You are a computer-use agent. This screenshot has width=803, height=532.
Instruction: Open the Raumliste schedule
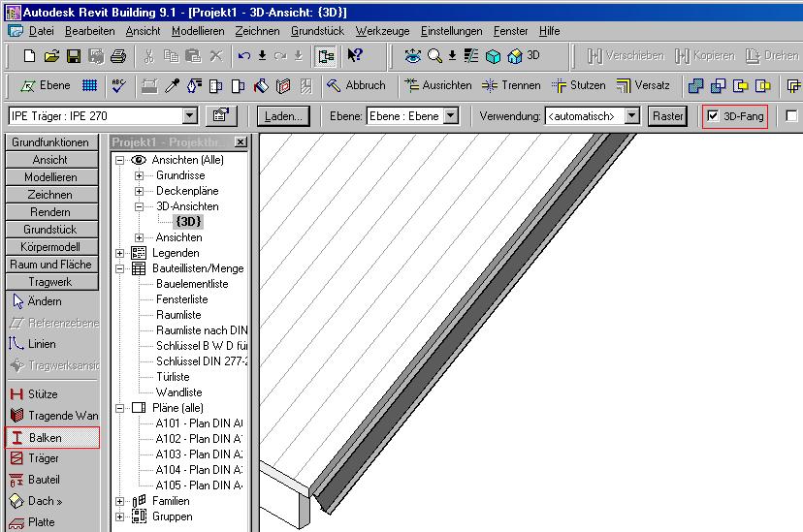coord(178,315)
